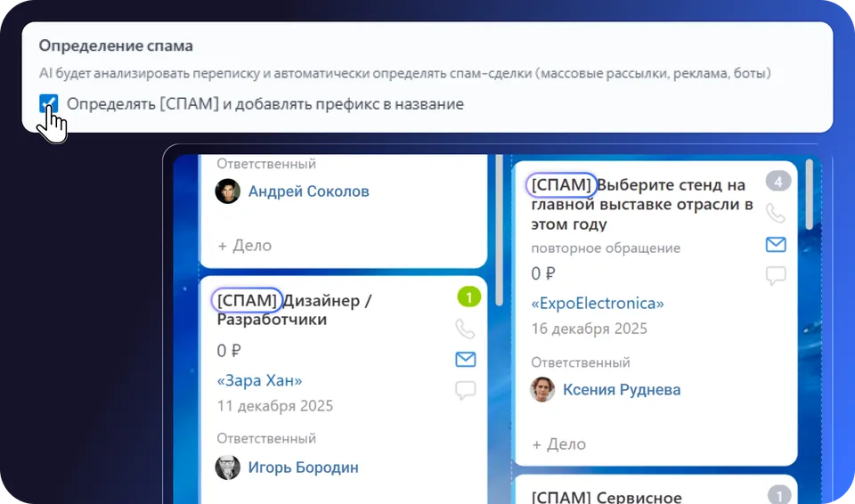This screenshot has height=504, width=855.
Task: Add task via + Дело under Андрей Соколов
Action: coord(245,246)
